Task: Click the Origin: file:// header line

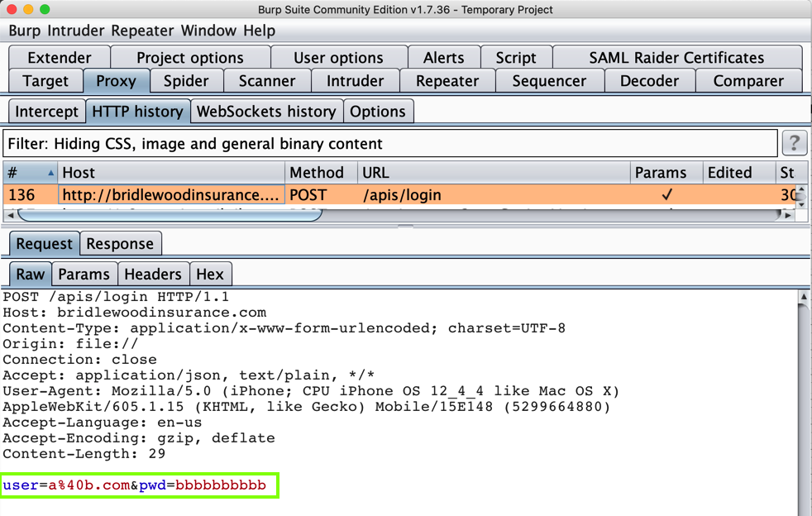Action: 70,344
